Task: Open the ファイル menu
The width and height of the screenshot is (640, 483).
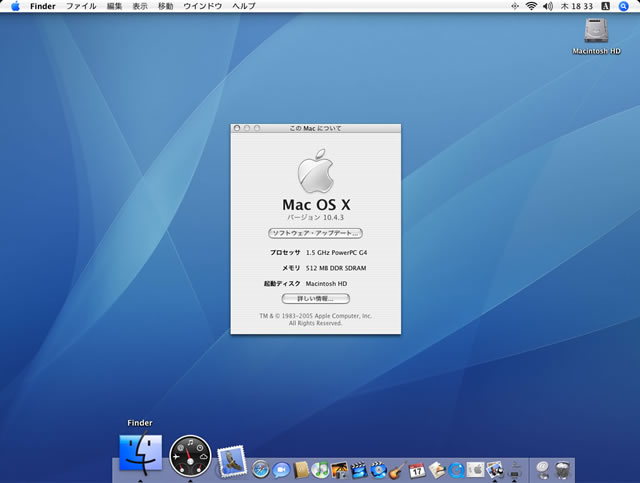Action: click(81, 6)
